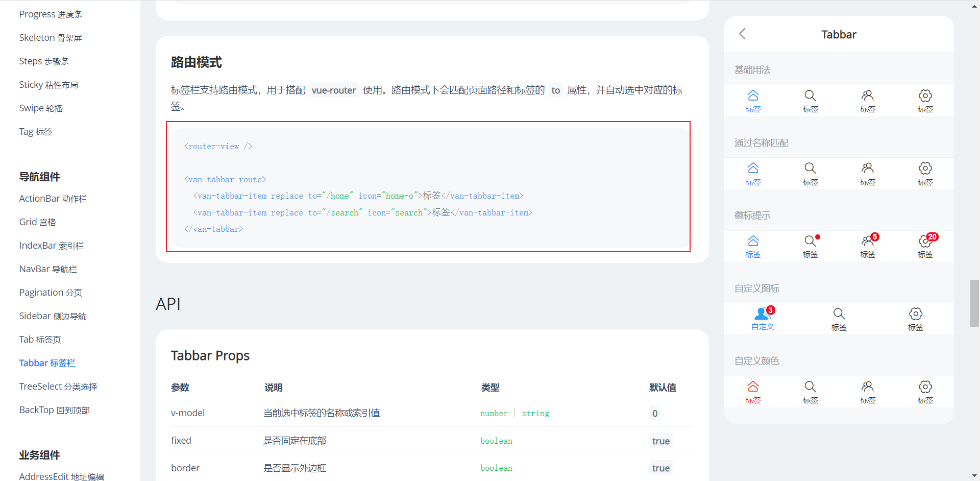
Task: Click the page vertical scrollbar thumb
Action: pyautogui.click(x=974, y=303)
